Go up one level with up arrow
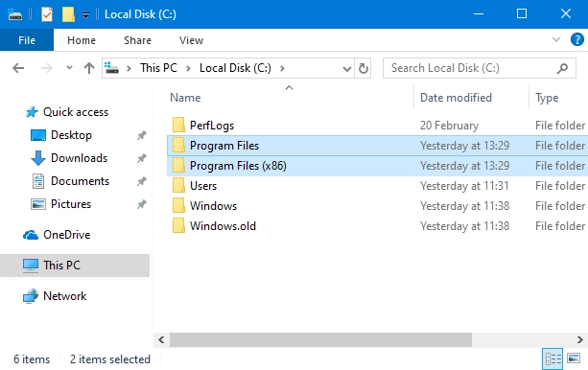The height and width of the screenshot is (370, 588). click(89, 68)
